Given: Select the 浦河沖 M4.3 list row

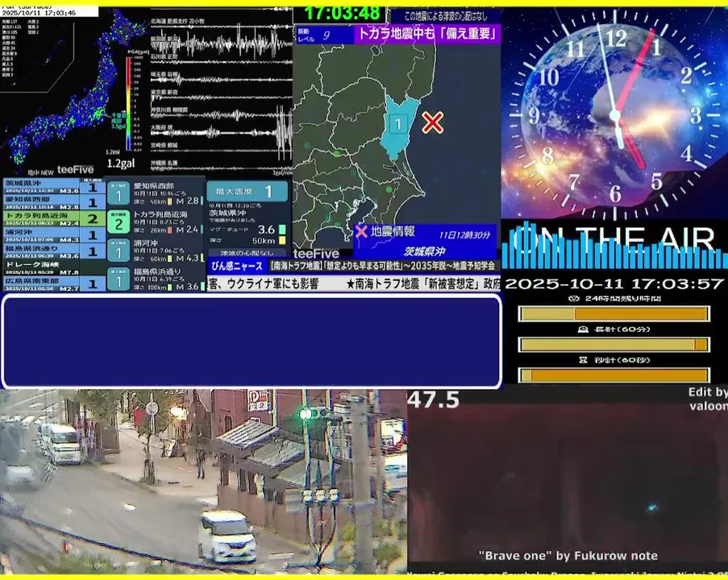Looking at the screenshot, I should (x=55, y=234).
